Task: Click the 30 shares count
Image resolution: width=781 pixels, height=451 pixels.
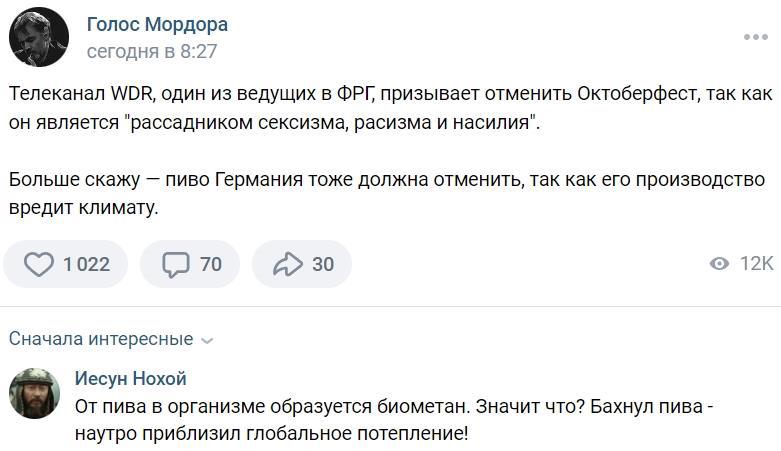Action: point(323,264)
